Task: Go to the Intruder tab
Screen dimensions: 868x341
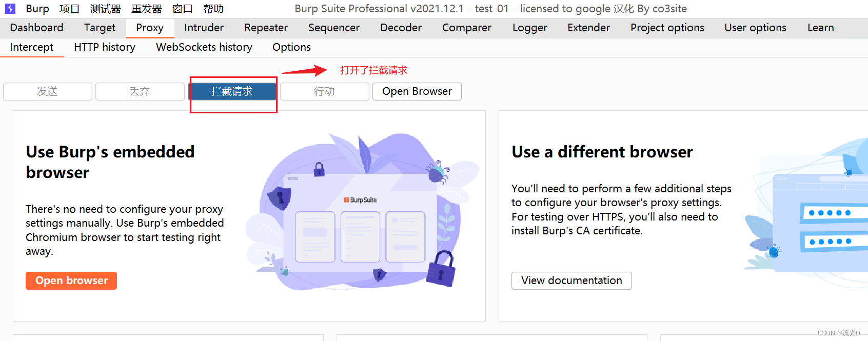Action: click(204, 28)
